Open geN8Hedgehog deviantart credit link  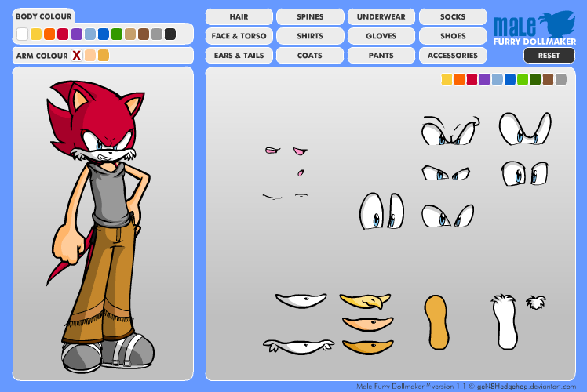(527, 387)
